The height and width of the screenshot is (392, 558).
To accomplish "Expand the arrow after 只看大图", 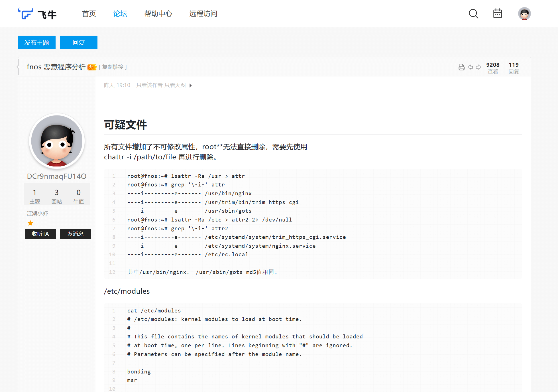I will pos(191,86).
